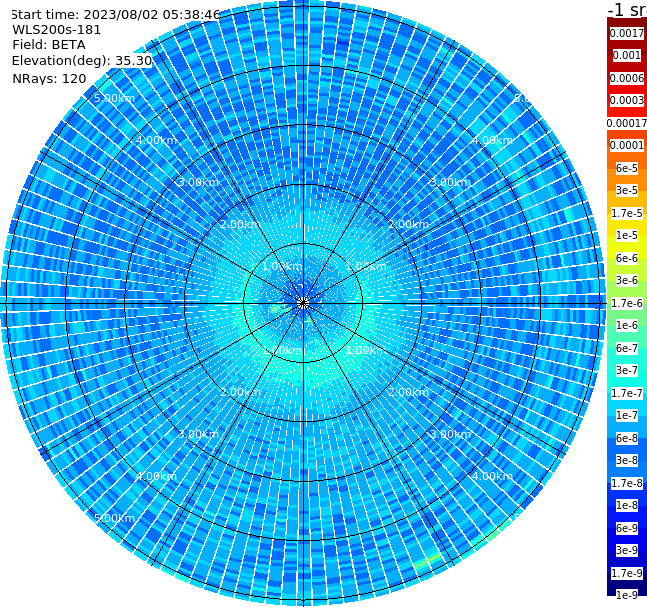Select the 6e-6 colorbar tick label
This screenshot has width=647, height=607.
click(627, 258)
